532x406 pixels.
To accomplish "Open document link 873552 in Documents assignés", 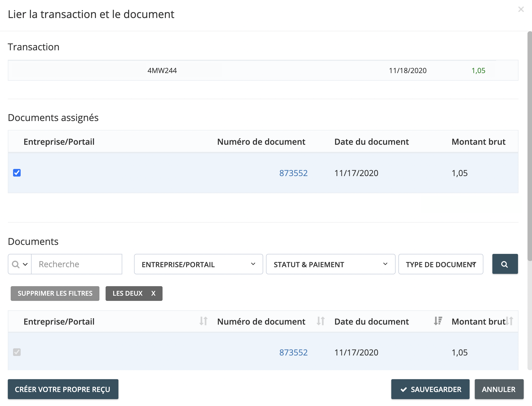I will (293, 173).
